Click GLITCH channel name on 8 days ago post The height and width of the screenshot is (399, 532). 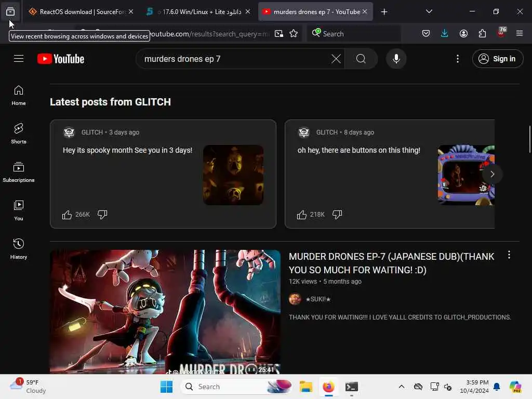(327, 132)
